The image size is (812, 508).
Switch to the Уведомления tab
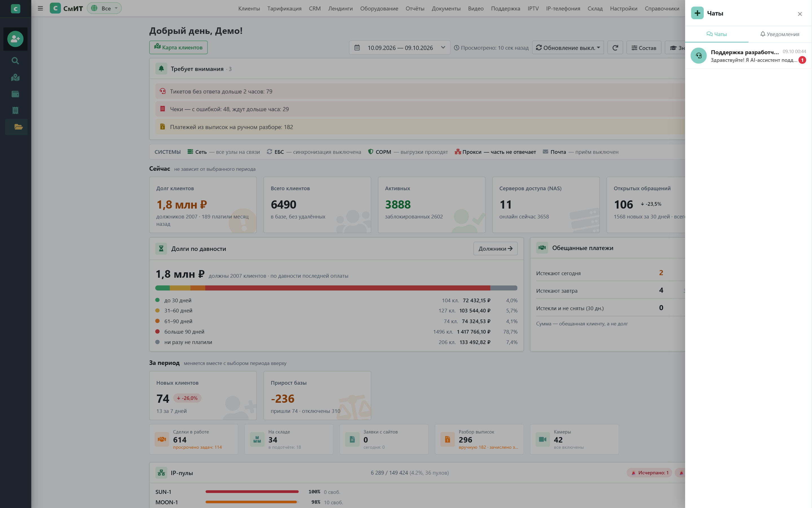tap(780, 34)
